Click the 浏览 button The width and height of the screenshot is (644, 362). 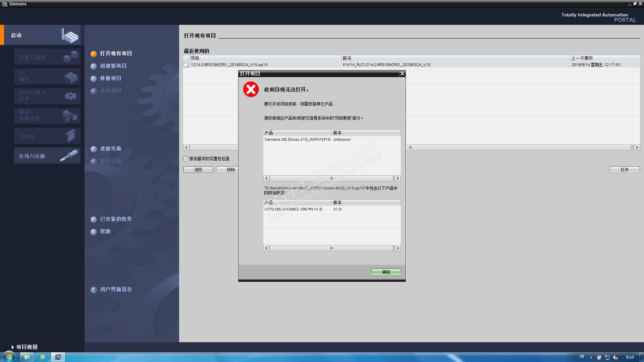198,170
